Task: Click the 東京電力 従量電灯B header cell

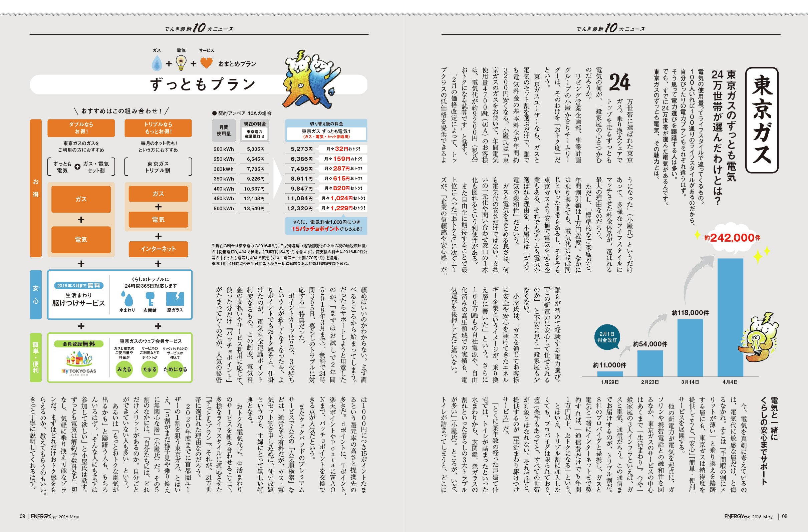Action: (x=254, y=134)
